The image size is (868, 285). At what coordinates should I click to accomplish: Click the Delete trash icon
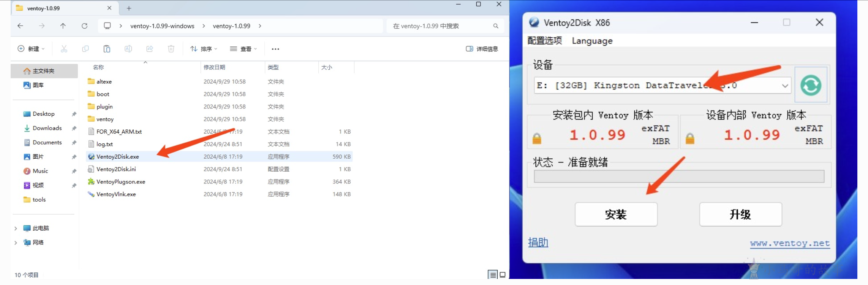click(171, 49)
